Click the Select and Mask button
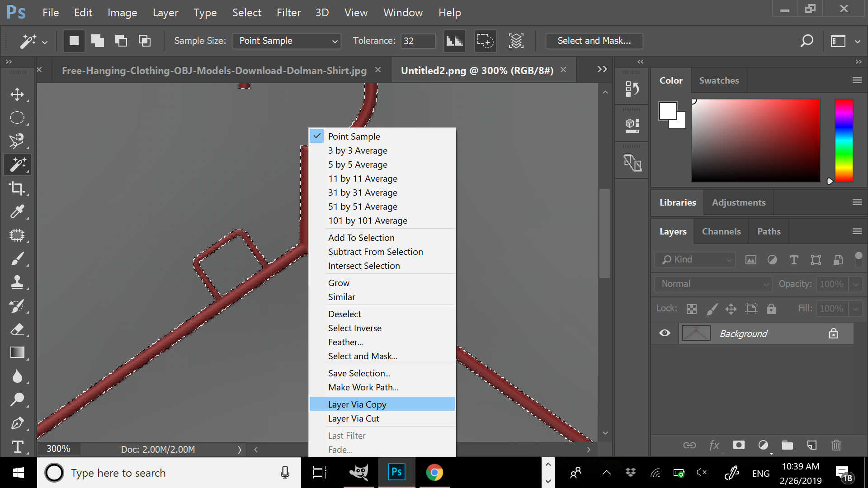Viewport: 868px width, 488px height. tap(594, 41)
